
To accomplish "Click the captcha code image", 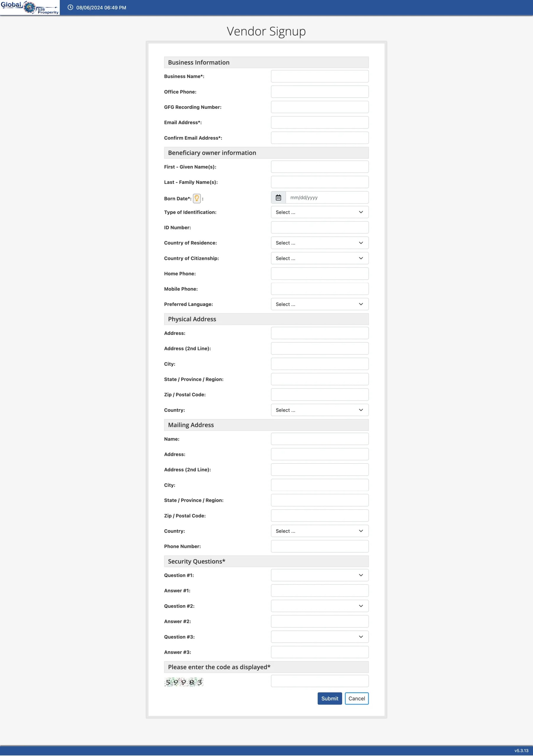I will click(x=184, y=682).
